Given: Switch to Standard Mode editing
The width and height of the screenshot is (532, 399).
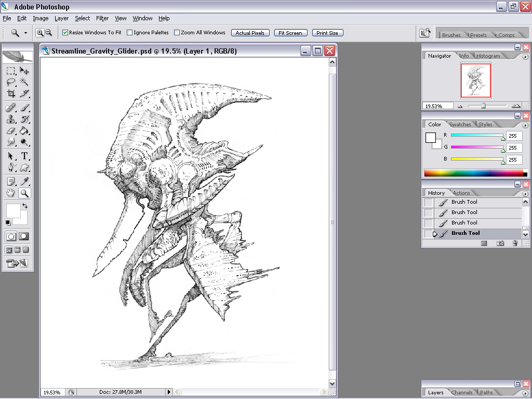Looking at the screenshot, I should 11,236.
